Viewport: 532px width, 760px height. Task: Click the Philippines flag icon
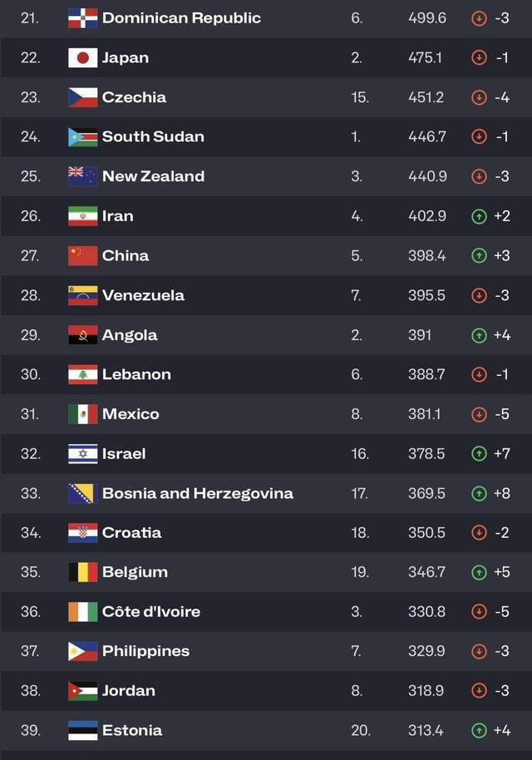(x=83, y=651)
